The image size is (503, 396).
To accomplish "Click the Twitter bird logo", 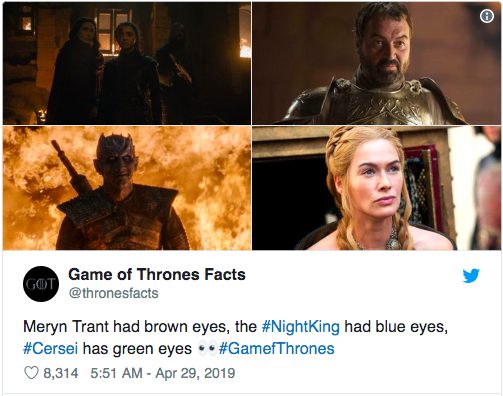I will pos(471,276).
